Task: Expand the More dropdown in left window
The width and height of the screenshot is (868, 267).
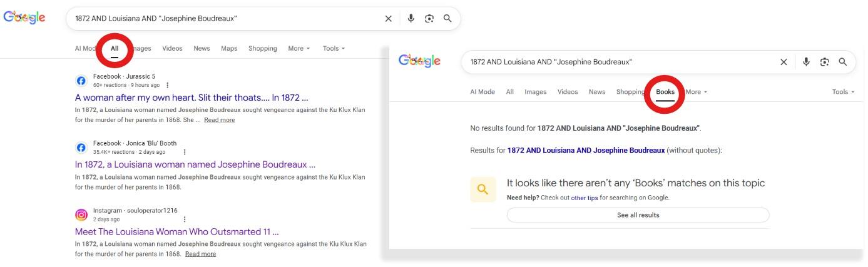Action: pos(299,49)
